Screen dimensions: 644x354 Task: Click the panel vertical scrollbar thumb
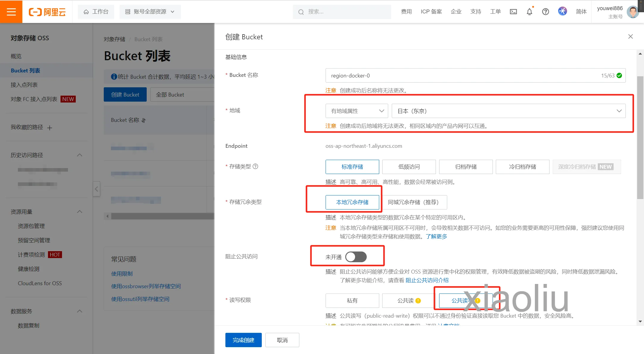click(640, 137)
